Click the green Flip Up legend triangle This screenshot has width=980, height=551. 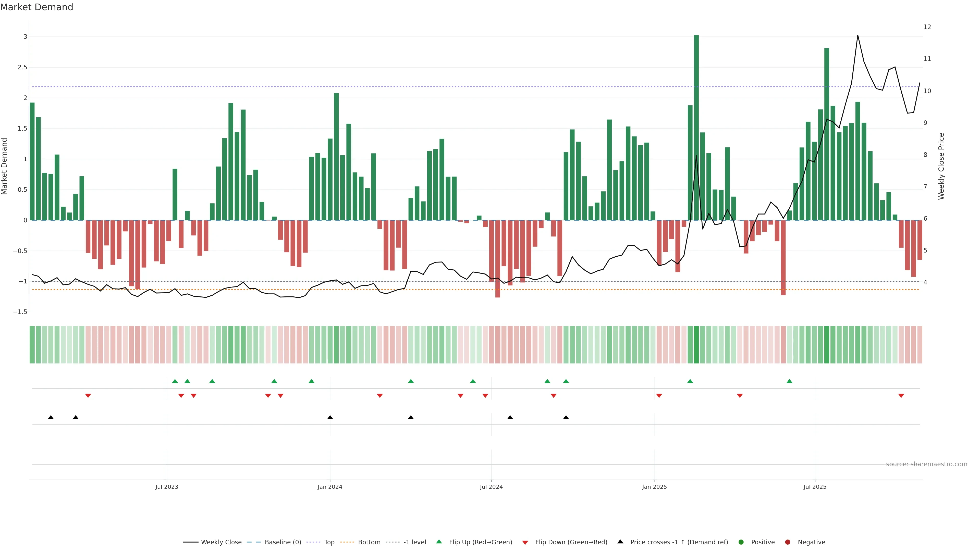[x=439, y=542]
